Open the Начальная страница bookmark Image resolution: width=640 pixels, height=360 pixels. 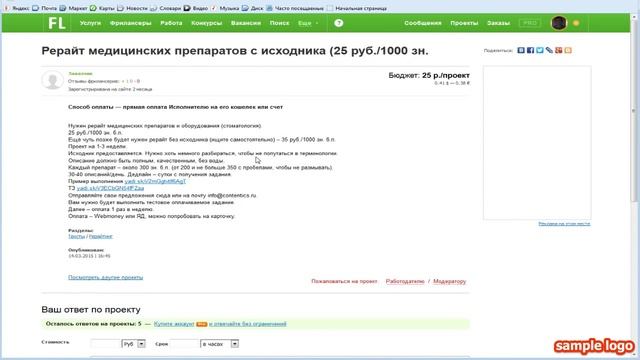(x=357, y=8)
